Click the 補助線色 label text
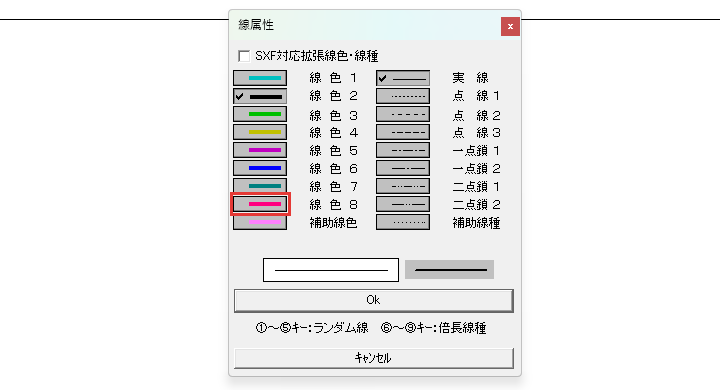The width and height of the screenshot is (720, 390). (333, 223)
